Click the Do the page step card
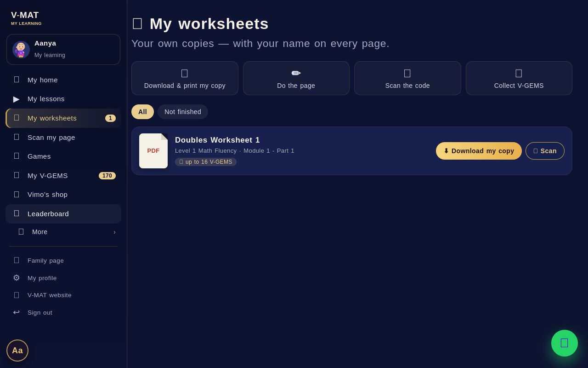This screenshot has width=588, height=368. pyautogui.click(x=296, y=78)
